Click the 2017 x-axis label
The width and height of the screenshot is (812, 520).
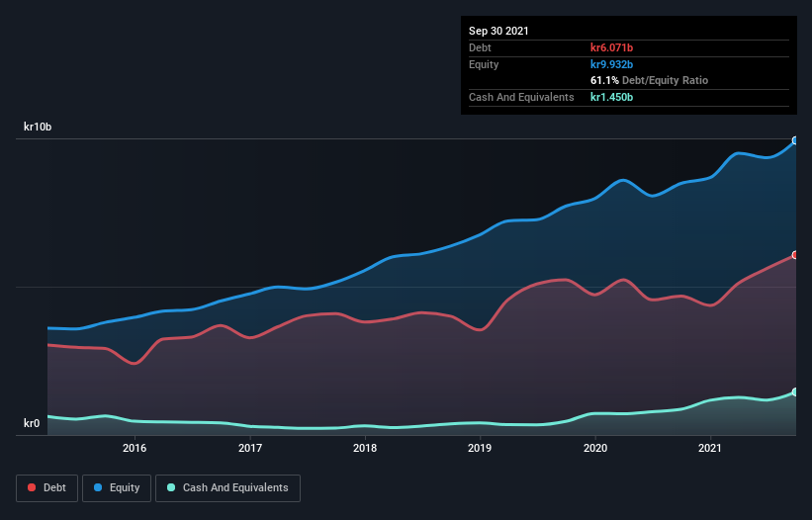pos(250,448)
